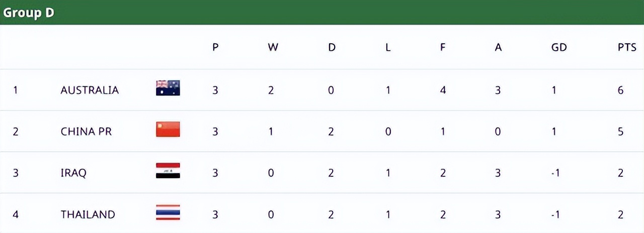Screen dimensions: 644x233
Task: Click the Group D header title
Action: 29,13
